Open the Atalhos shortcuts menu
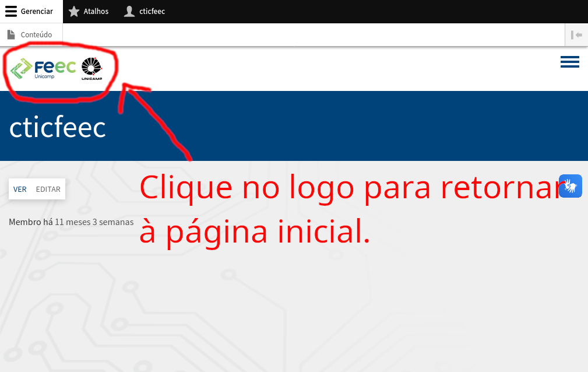This screenshot has height=372, width=588. [x=89, y=11]
